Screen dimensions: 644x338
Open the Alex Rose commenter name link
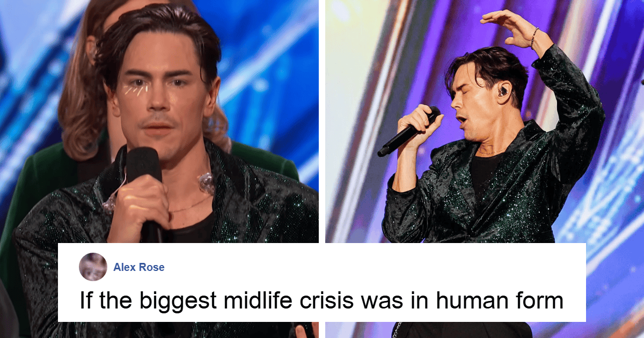139,267
